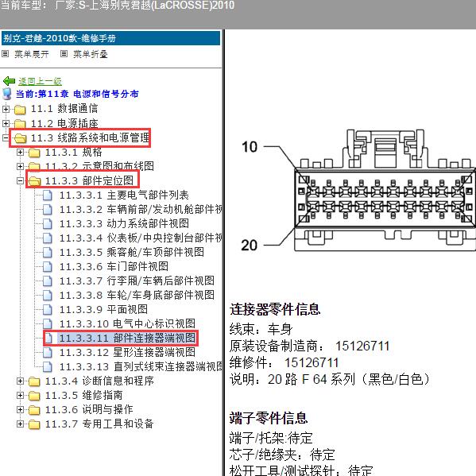The width and height of the screenshot is (476, 476).
Task: Click the folder icon for 11.3.5 维修指南
Action: pos(34,396)
